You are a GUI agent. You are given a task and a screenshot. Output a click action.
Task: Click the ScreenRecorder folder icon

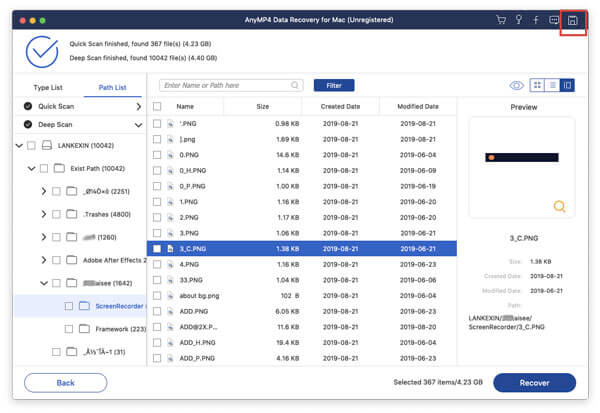[x=84, y=306]
